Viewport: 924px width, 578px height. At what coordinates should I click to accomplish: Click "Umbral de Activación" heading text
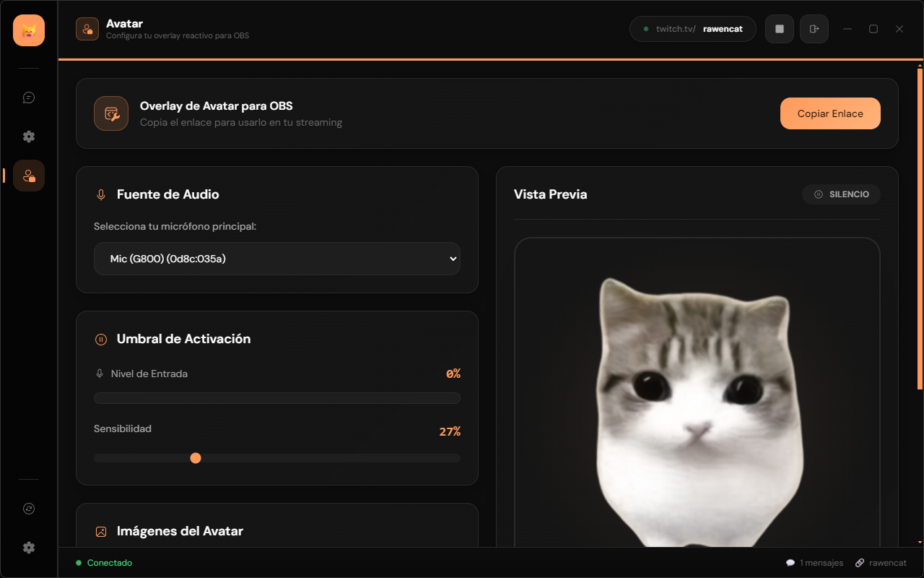coord(184,339)
